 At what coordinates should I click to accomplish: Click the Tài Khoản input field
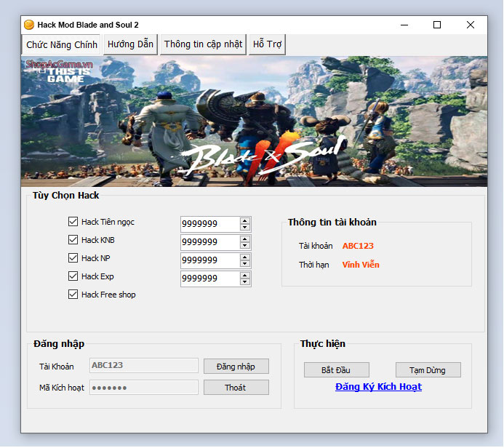144,366
